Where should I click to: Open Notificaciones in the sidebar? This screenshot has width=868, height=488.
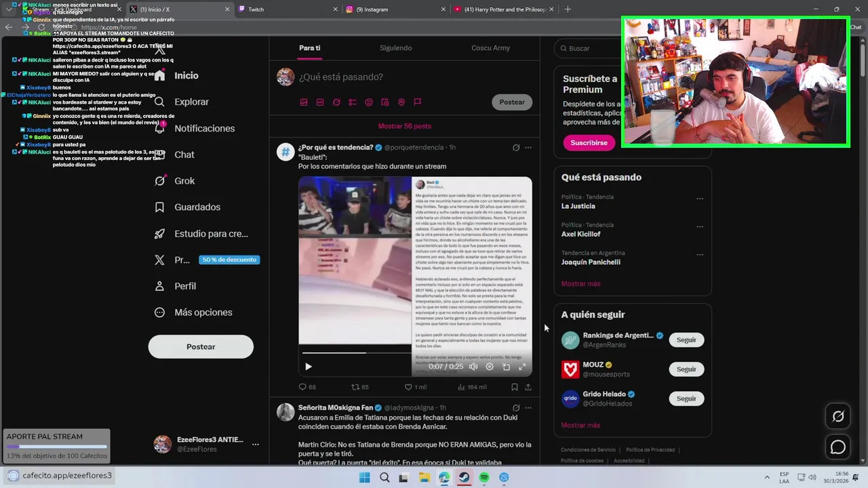coord(195,128)
